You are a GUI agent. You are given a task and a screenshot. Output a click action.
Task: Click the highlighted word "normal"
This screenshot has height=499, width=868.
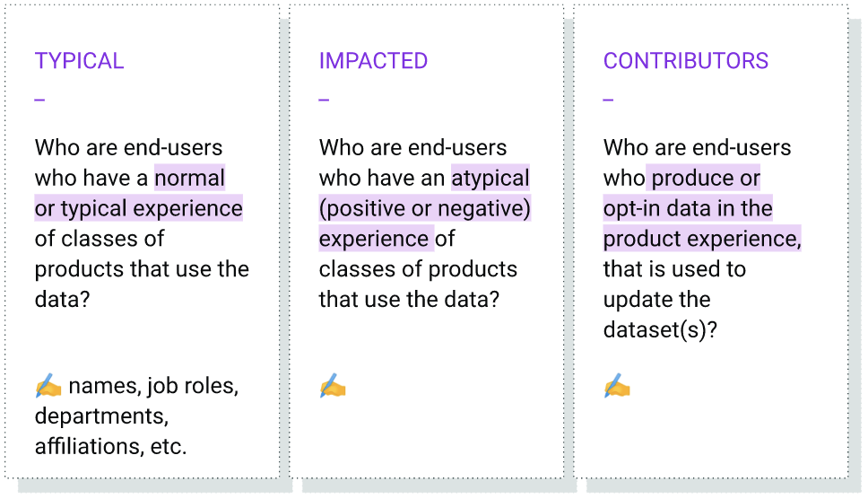(x=189, y=178)
